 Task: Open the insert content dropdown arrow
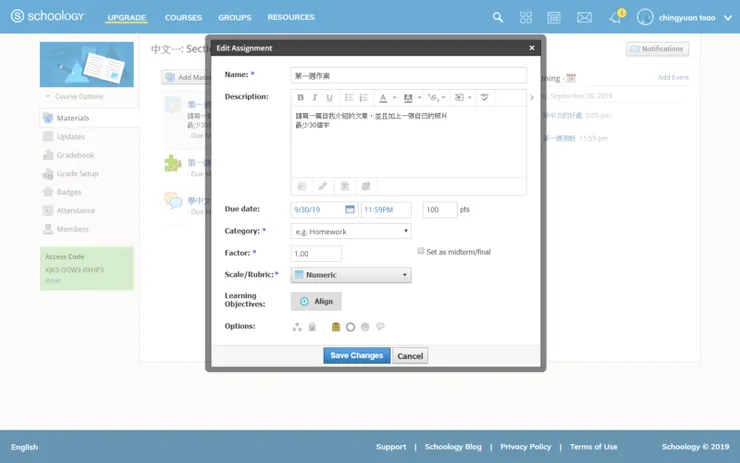(470, 98)
